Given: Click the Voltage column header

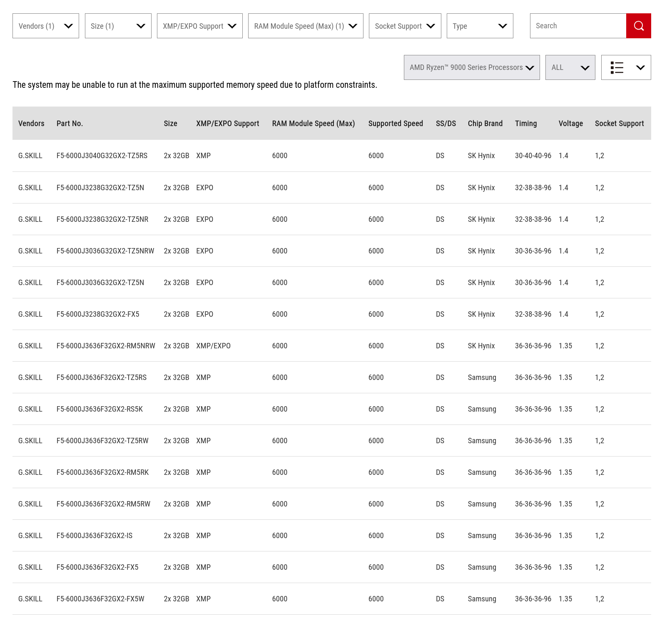Looking at the screenshot, I should tap(571, 124).
